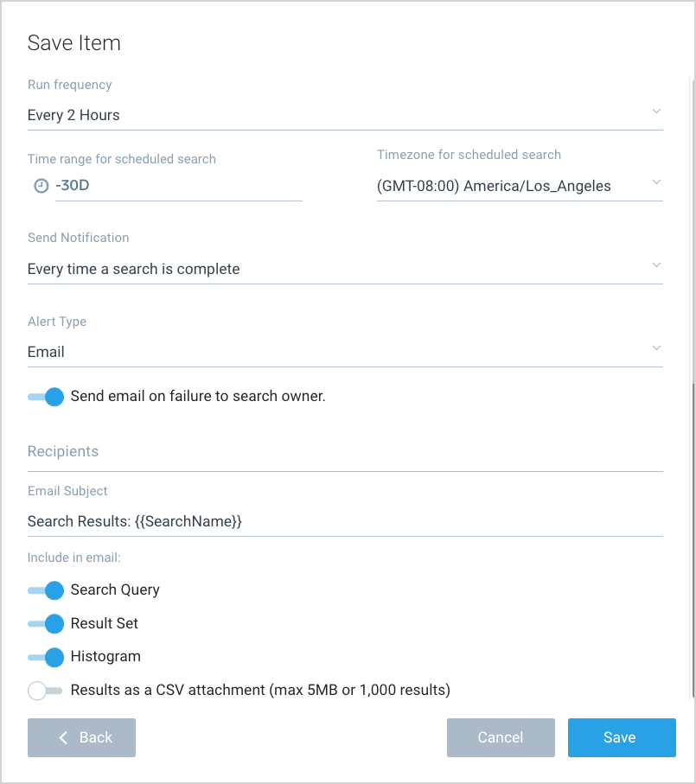Click the clock icon beside time range

pyautogui.click(x=41, y=185)
